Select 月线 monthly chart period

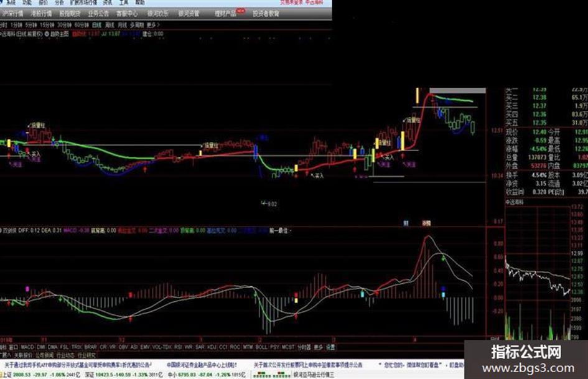(x=122, y=25)
